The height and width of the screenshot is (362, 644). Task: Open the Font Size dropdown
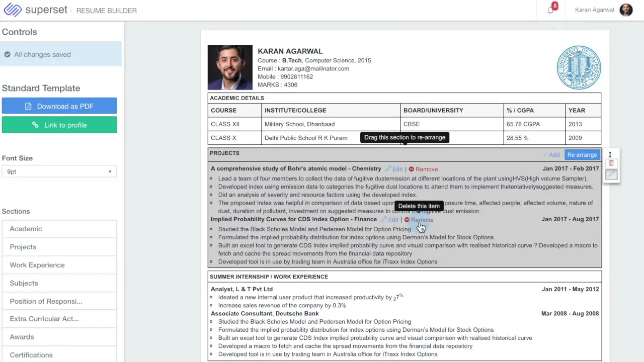59,171
